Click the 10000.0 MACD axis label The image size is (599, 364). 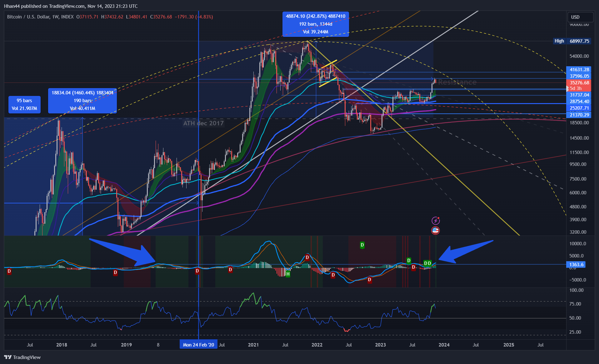pos(578,244)
